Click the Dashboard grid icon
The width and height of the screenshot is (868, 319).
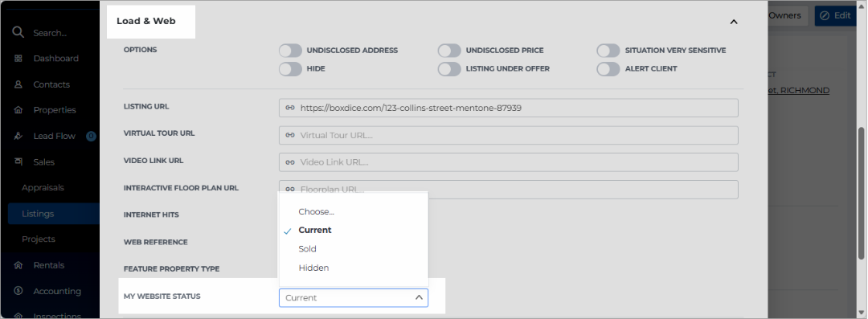coord(18,58)
